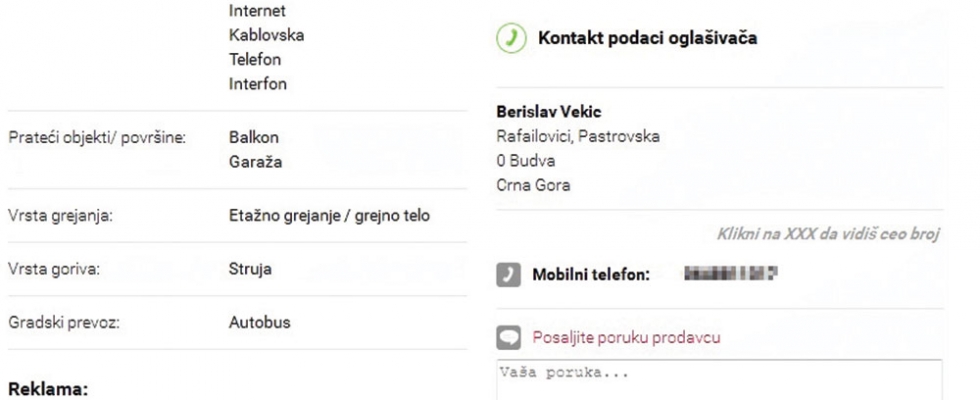Click the 'Klikni na XXX' hint text

tap(830, 234)
